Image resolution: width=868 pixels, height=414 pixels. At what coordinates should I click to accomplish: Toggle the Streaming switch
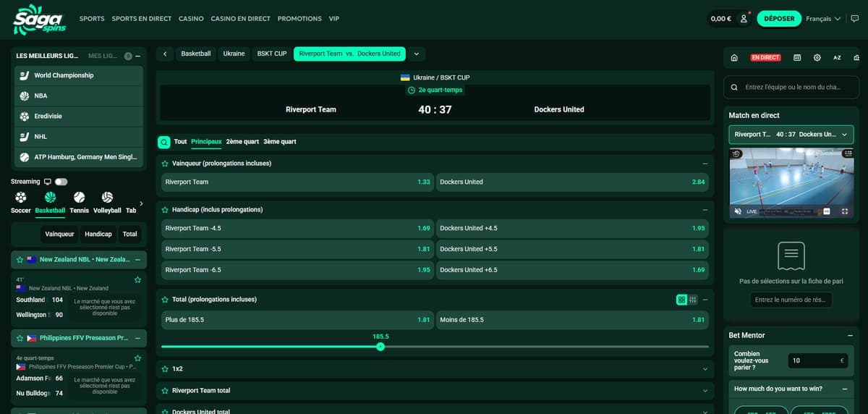pyautogui.click(x=61, y=182)
